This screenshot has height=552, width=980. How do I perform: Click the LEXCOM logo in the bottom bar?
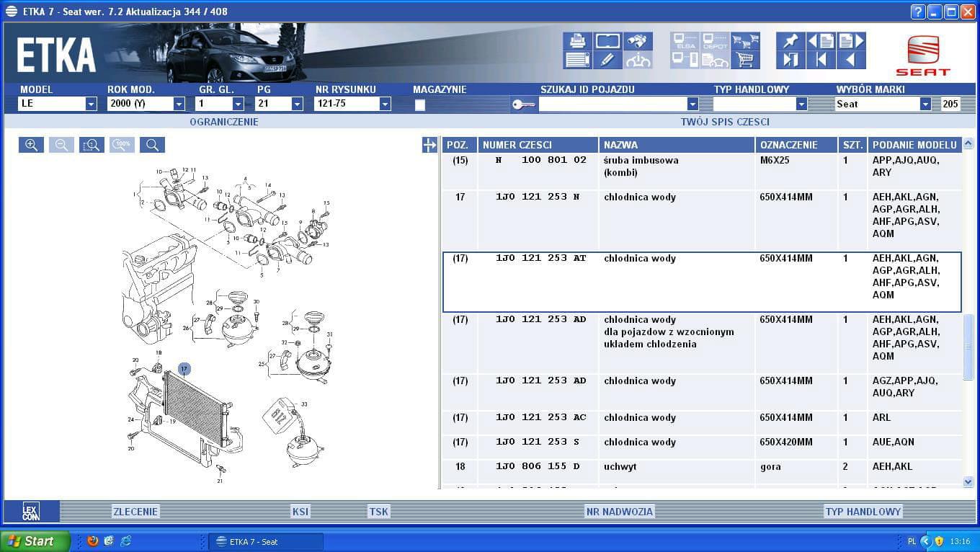pyautogui.click(x=31, y=512)
